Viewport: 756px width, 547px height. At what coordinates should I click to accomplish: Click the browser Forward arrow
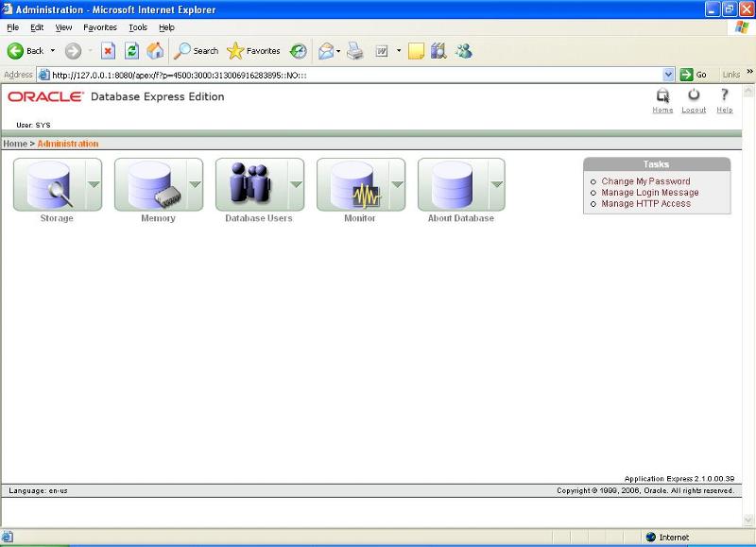(x=74, y=51)
